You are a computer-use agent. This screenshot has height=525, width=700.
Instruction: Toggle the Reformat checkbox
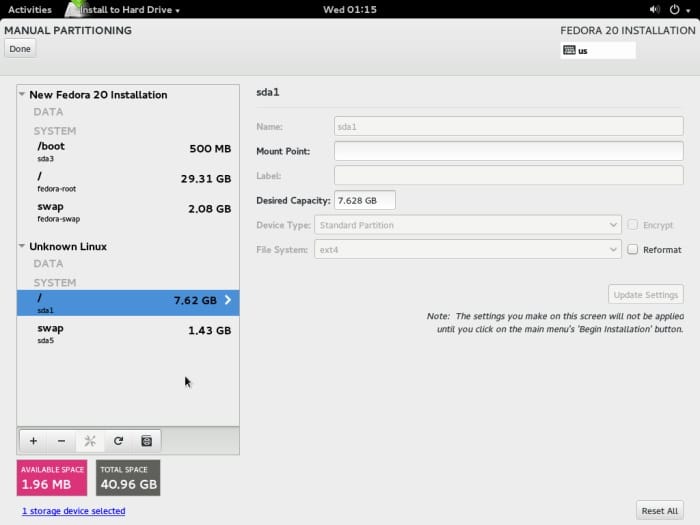[x=633, y=249]
